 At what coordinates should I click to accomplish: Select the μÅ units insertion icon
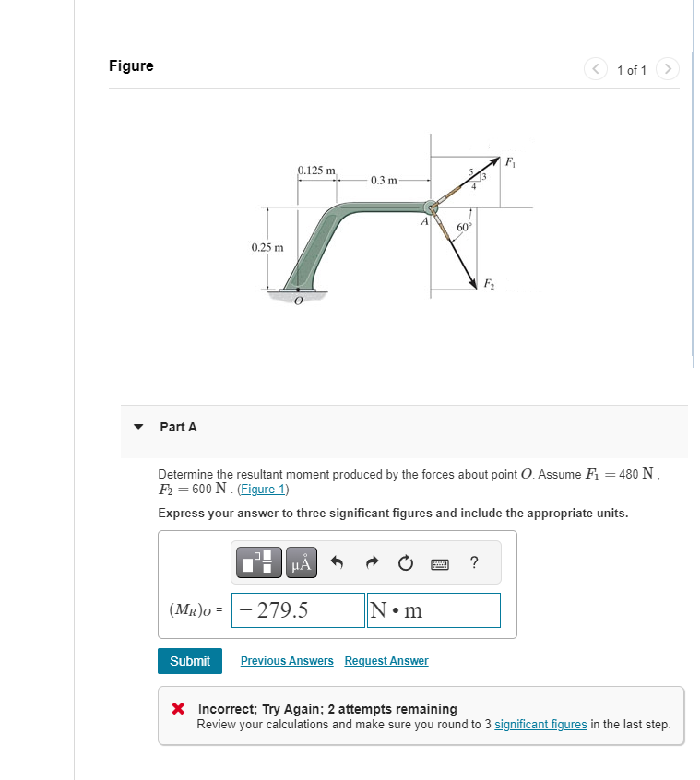coord(301,562)
